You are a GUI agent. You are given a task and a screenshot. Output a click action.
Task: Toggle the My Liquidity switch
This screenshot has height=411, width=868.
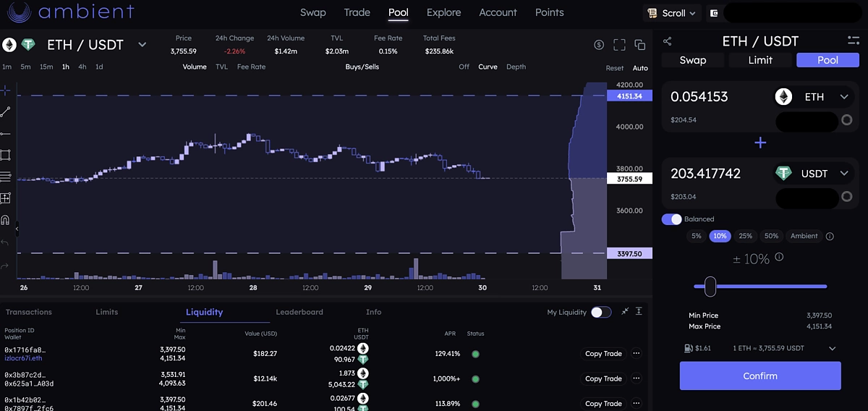click(x=601, y=312)
